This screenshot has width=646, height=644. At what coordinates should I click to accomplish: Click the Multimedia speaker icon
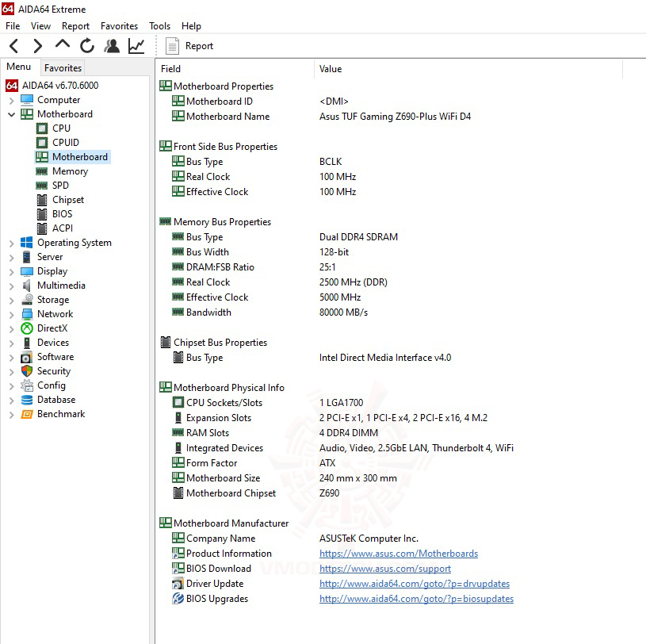pyautogui.click(x=27, y=286)
